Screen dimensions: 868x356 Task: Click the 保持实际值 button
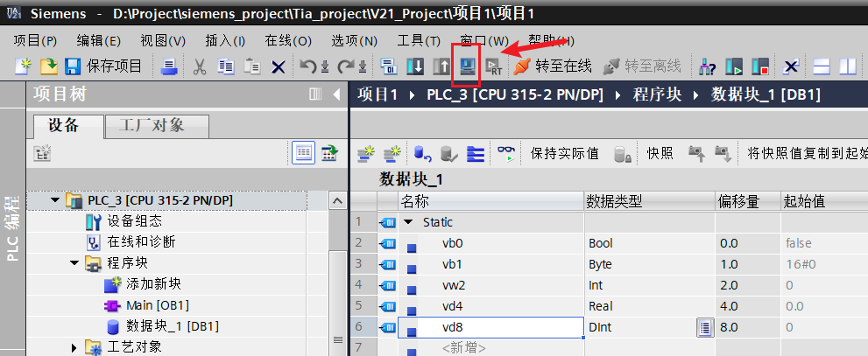coord(565,153)
